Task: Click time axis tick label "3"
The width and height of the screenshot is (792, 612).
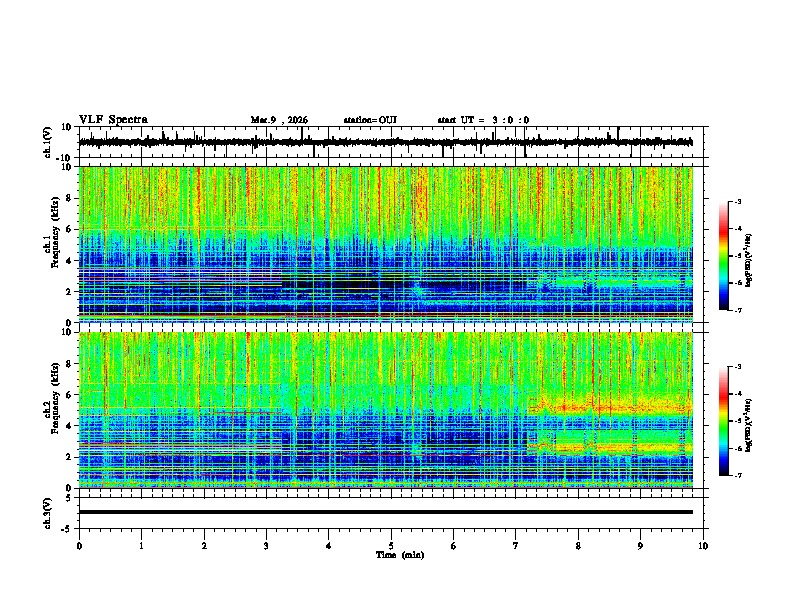Action: pos(266,546)
